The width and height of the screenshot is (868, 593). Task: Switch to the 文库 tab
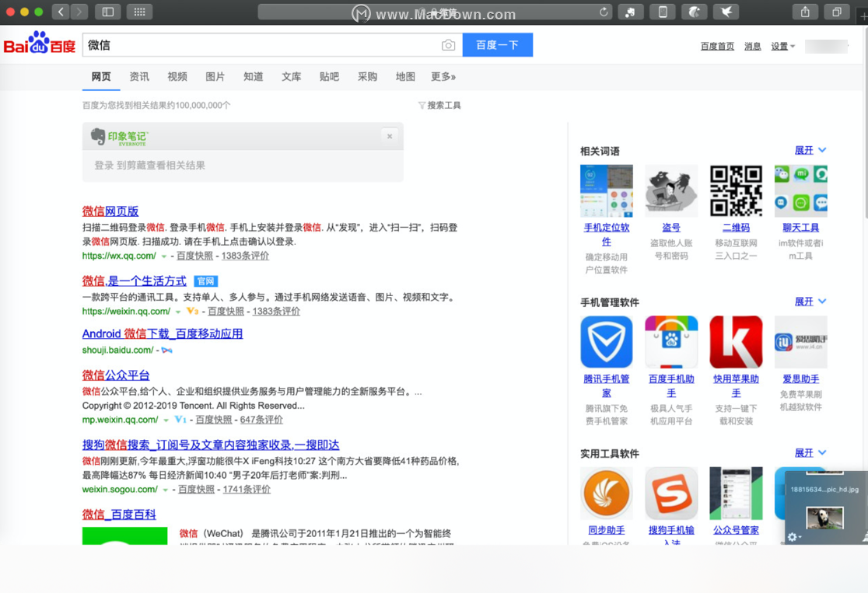point(291,76)
